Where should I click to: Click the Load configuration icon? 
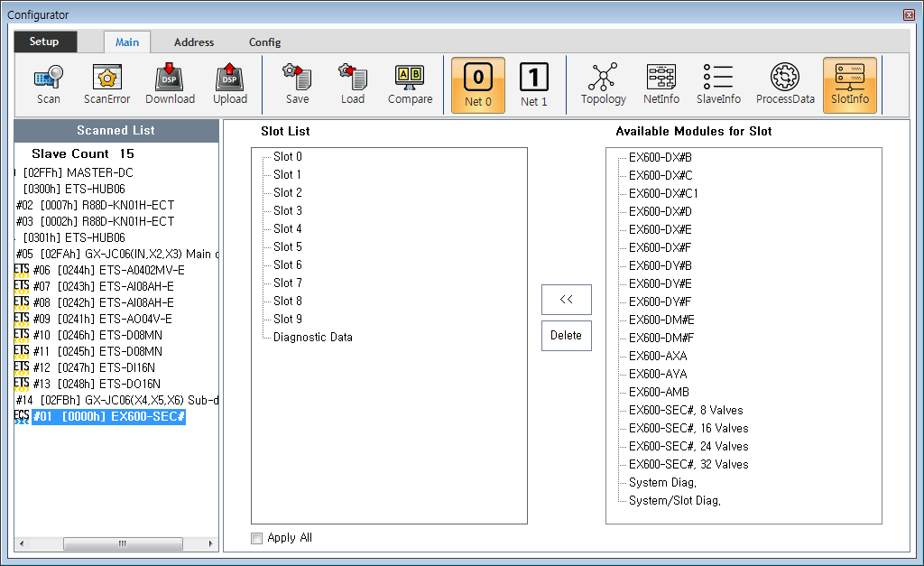pyautogui.click(x=353, y=85)
